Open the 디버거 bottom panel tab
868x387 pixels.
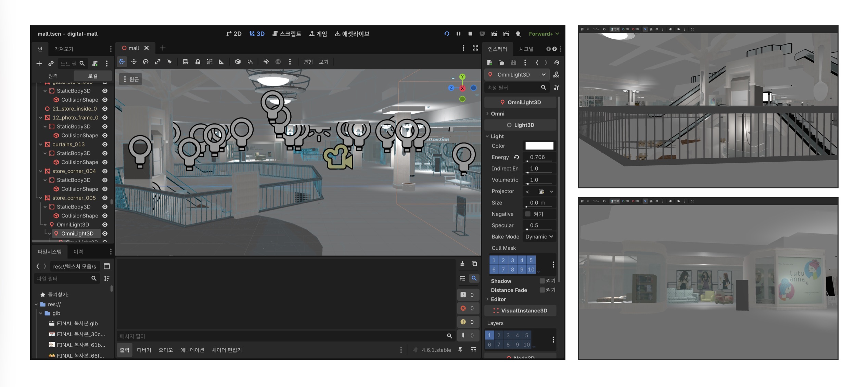(x=144, y=350)
